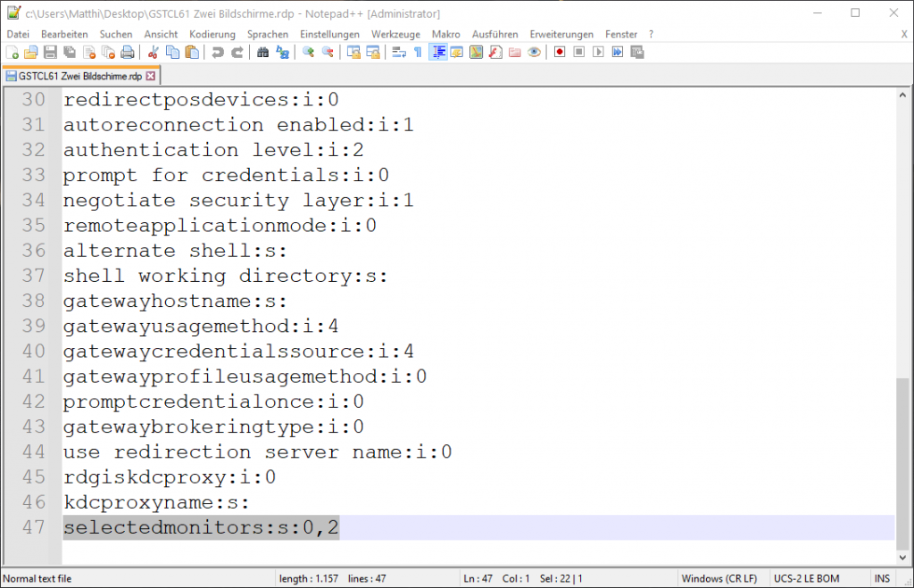Click line number 30 in margin
The height and width of the screenshot is (588, 914).
33,100
